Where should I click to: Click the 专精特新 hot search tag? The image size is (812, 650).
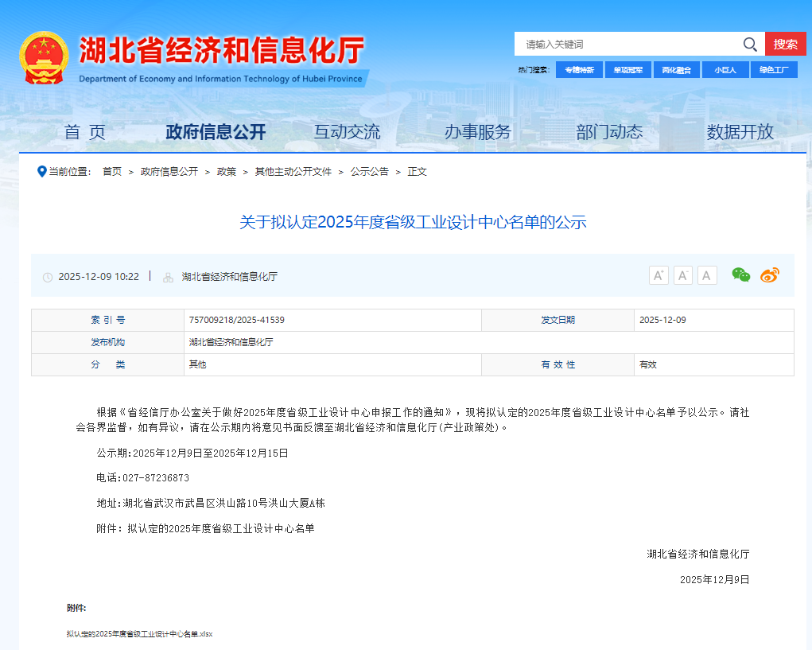pos(579,70)
